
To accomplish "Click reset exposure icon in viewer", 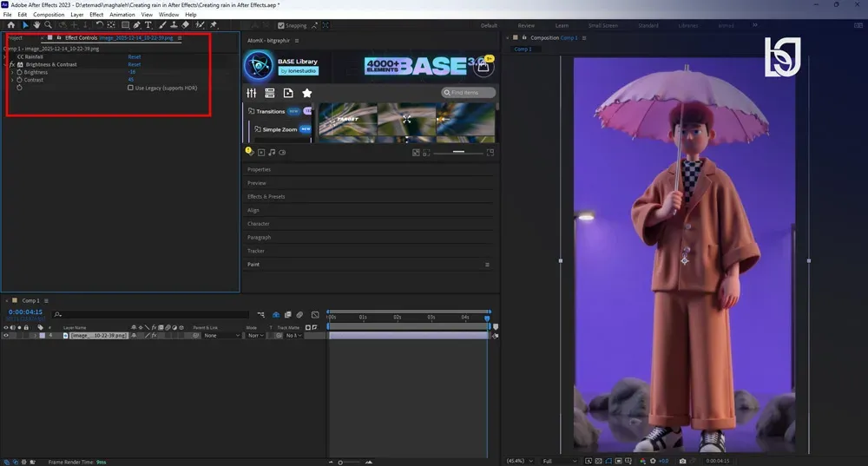I will click(654, 461).
